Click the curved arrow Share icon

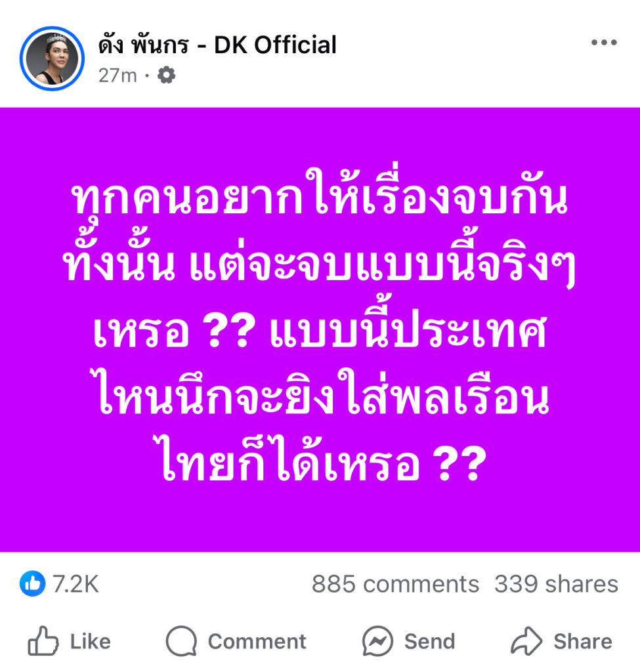coord(526,641)
